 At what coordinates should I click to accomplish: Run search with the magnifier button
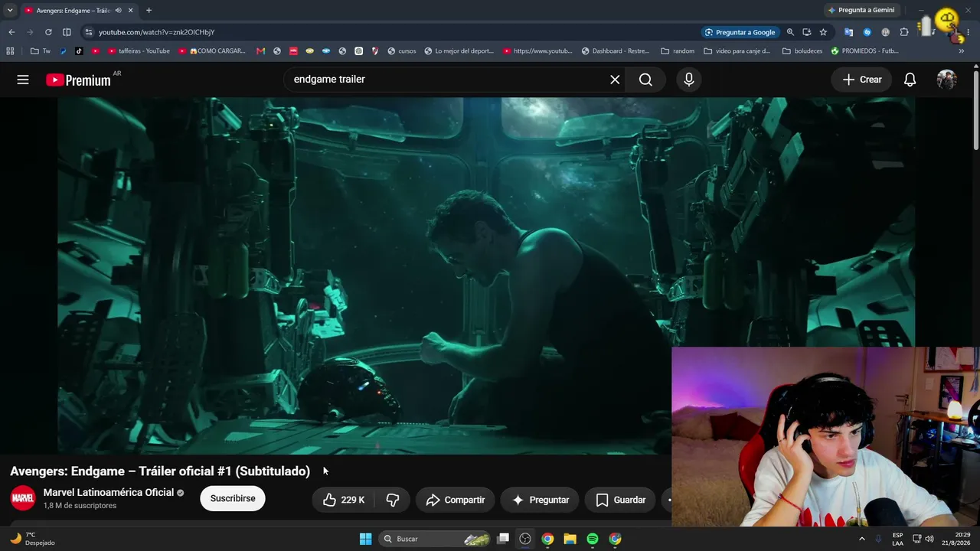click(645, 80)
